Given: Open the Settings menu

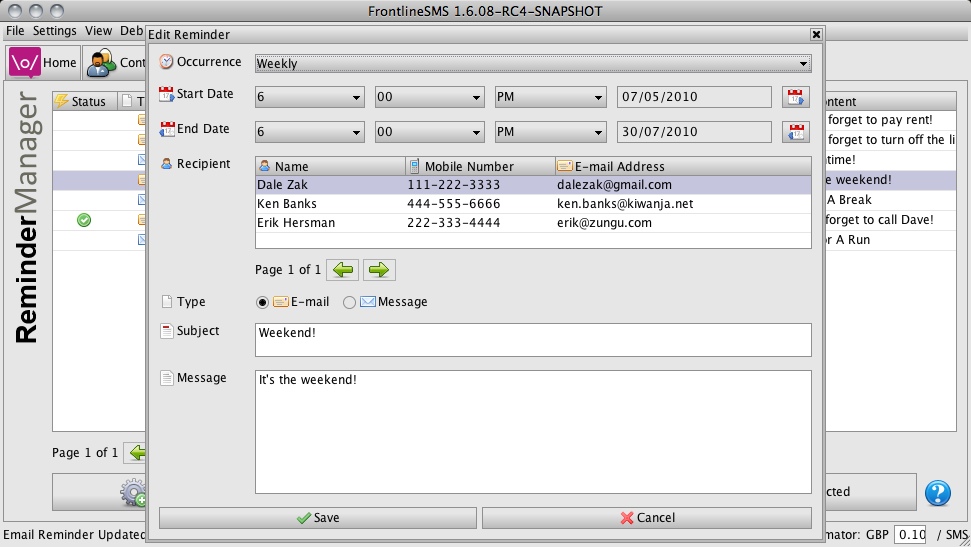Looking at the screenshot, I should pyautogui.click(x=54, y=30).
